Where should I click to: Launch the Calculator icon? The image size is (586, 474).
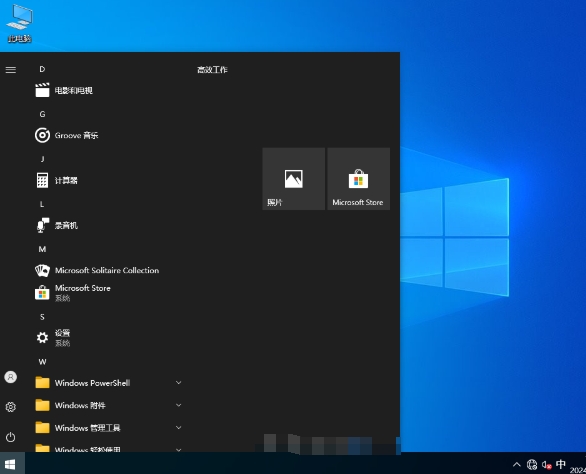point(42,181)
